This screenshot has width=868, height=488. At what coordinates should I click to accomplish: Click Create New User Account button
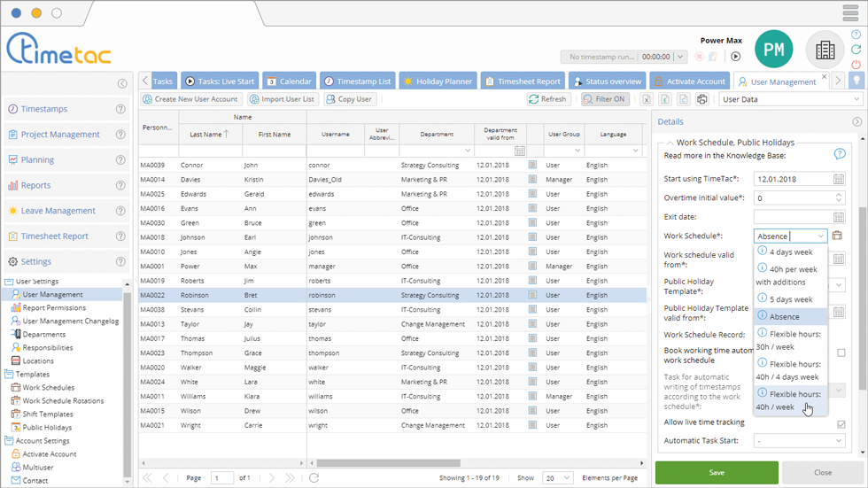190,99
